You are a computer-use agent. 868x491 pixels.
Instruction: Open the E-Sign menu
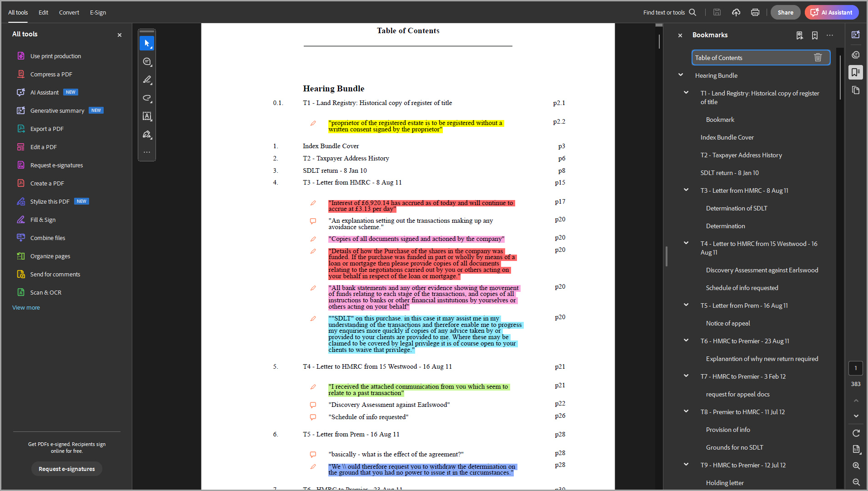point(98,12)
